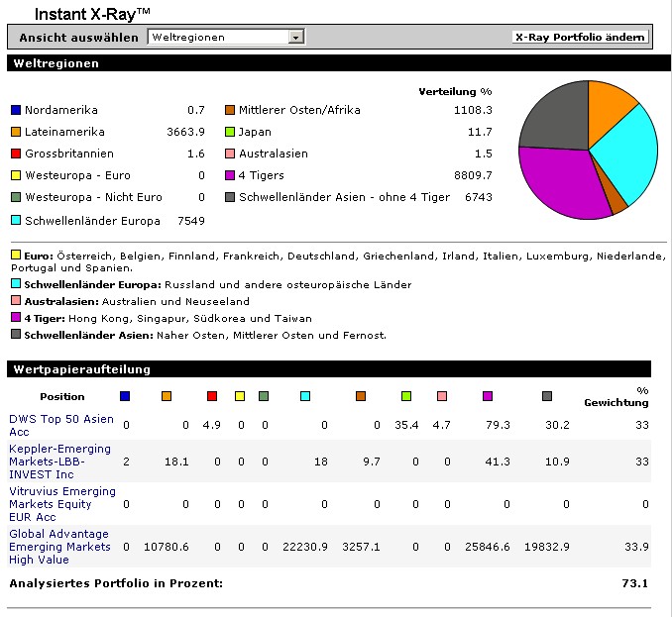Select the analysed portfolio total 73.1
This screenshot has height=617, width=672.
635,583
